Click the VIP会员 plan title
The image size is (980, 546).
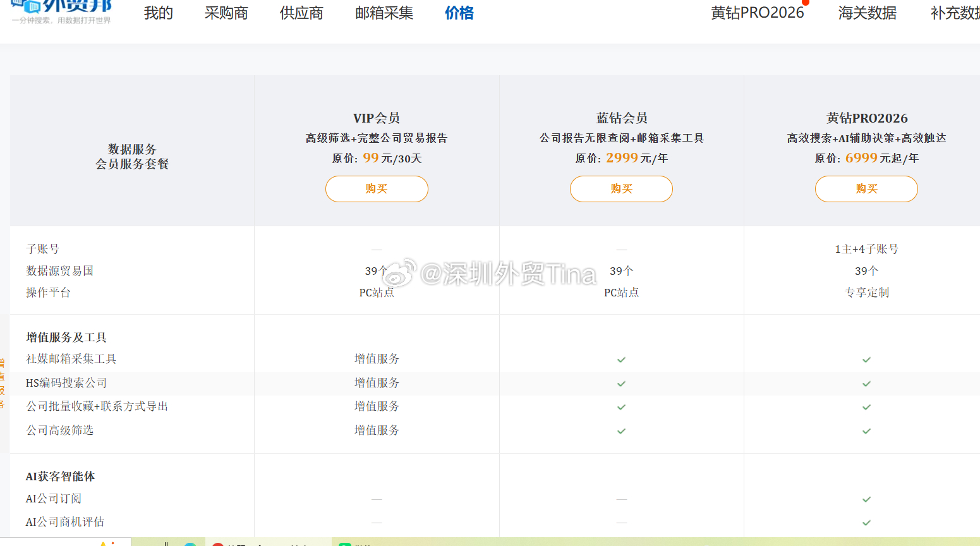377,118
